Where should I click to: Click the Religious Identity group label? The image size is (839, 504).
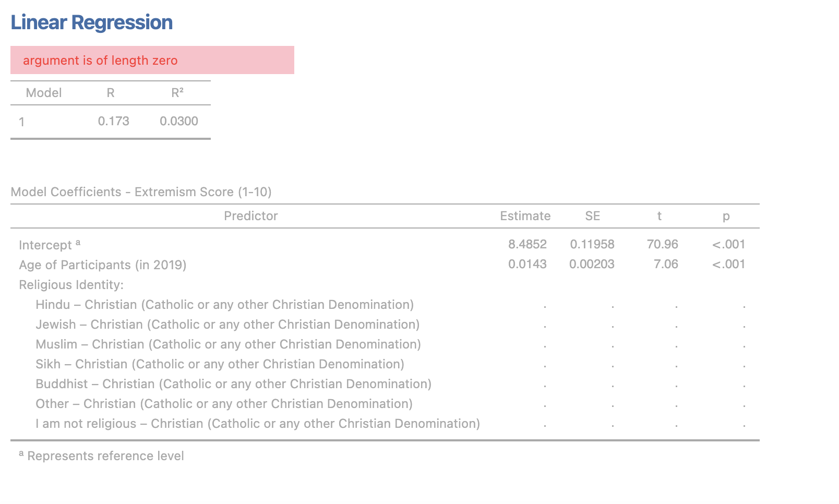tap(71, 285)
